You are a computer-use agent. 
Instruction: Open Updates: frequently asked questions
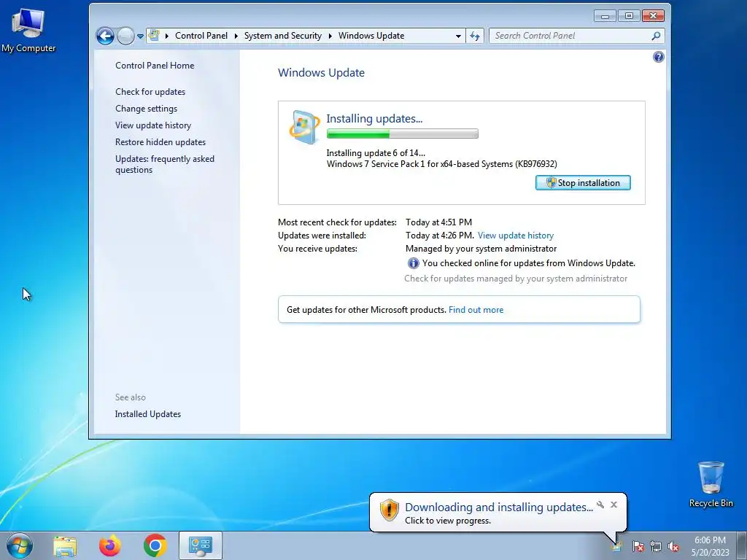pyautogui.click(x=164, y=164)
